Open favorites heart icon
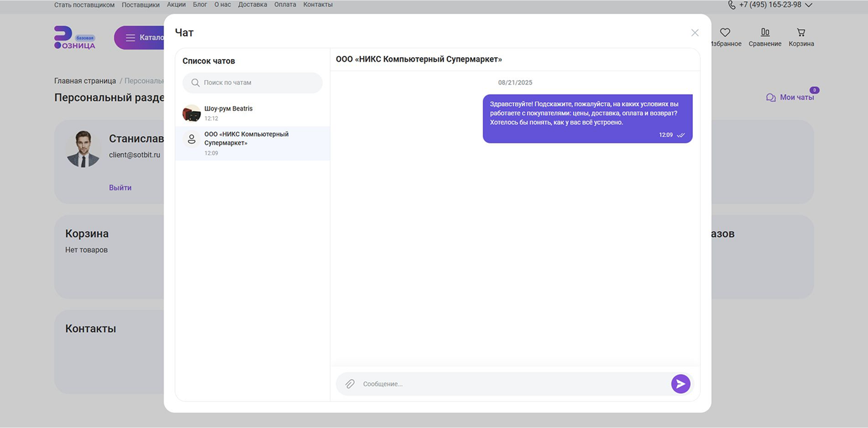 (x=725, y=32)
